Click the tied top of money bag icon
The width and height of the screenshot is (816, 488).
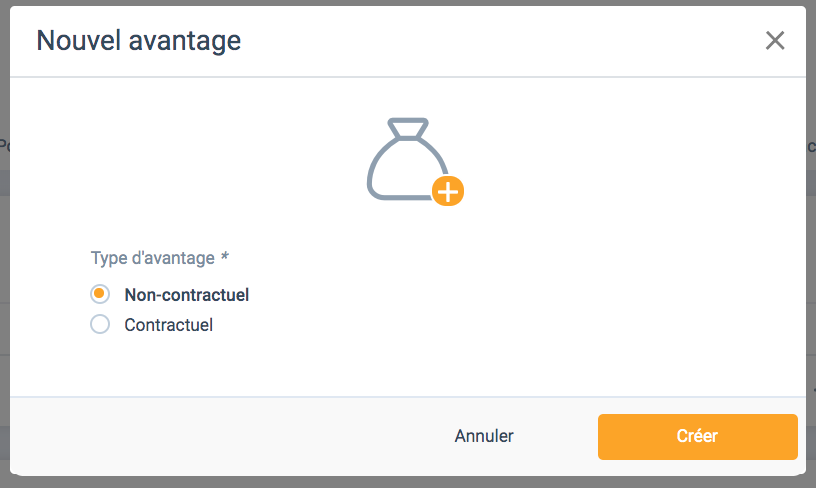pyautogui.click(x=408, y=128)
